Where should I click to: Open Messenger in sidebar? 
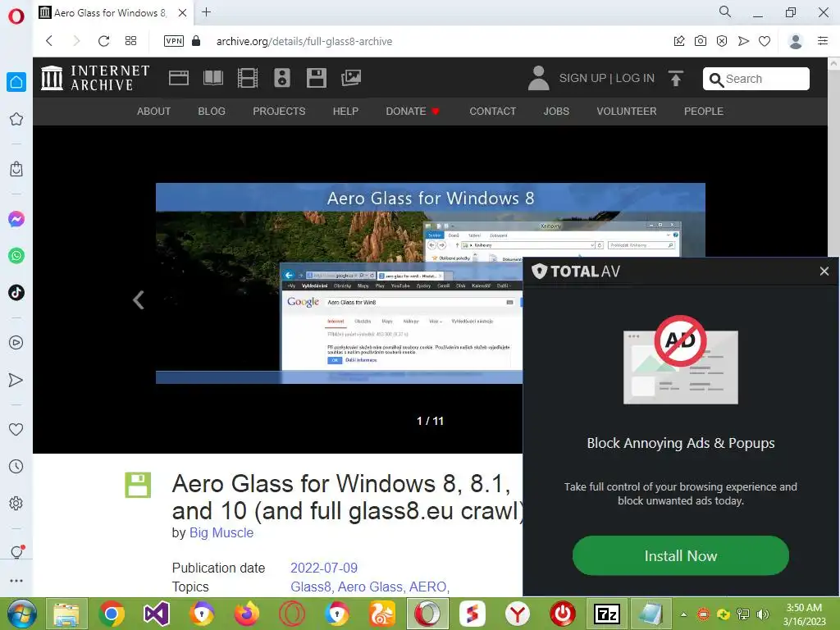pos(16,219)
